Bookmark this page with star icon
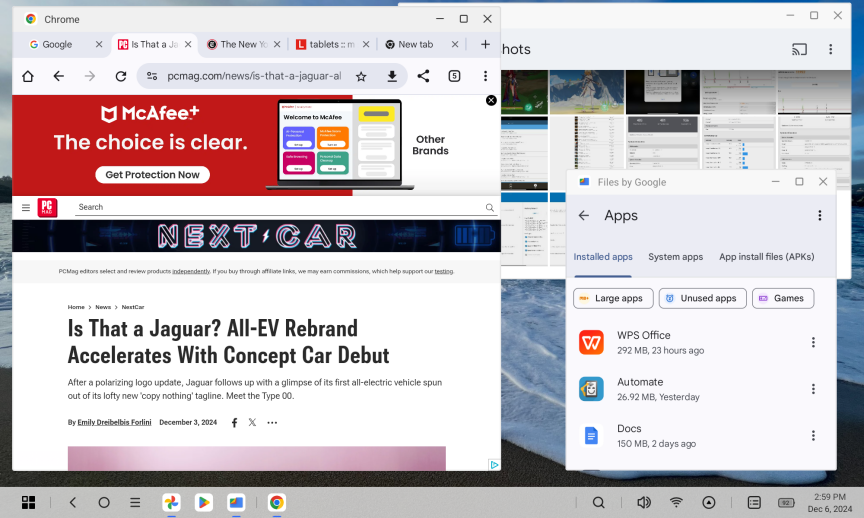The image size is (864, 518). click(361, 77)
